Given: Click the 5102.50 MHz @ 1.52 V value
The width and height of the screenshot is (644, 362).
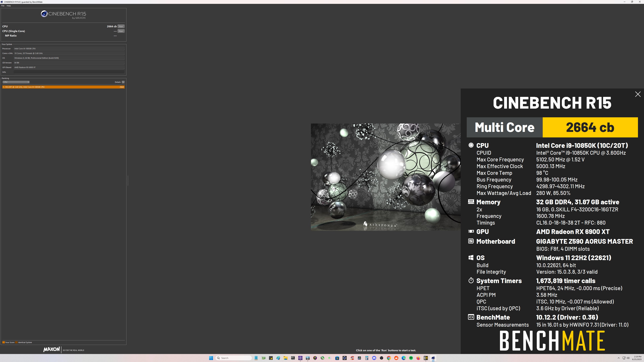Looking at the screenshot, I should tap(560, 159).
